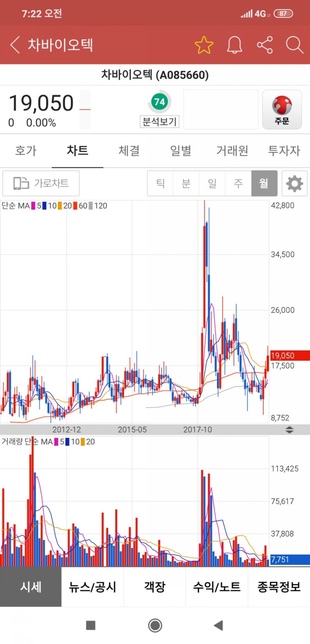Tap Android home circle button
This screenshot has width=310, height=644.
coord(155,625)
